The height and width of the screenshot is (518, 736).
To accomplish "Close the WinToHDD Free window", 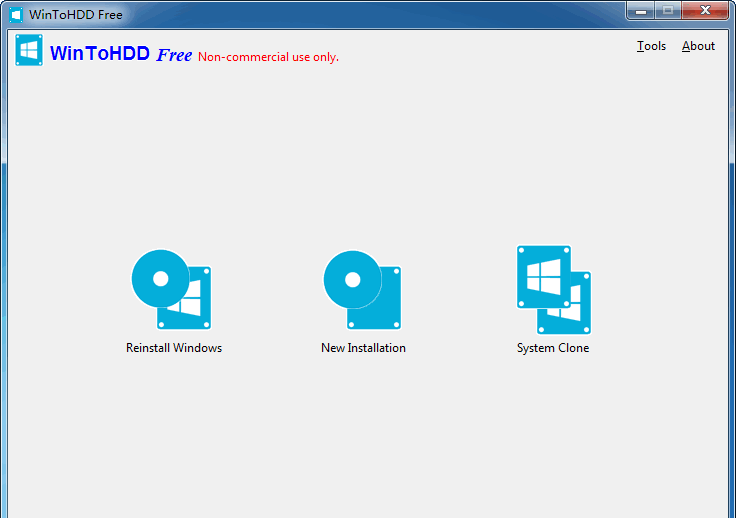I will coord(705,11).
